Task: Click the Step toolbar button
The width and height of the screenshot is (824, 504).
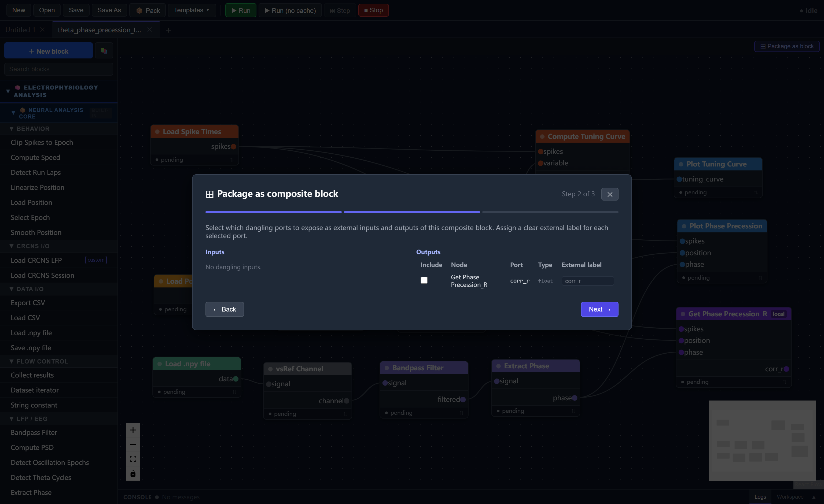Action: pyautogui.click(x=340, y=10)
